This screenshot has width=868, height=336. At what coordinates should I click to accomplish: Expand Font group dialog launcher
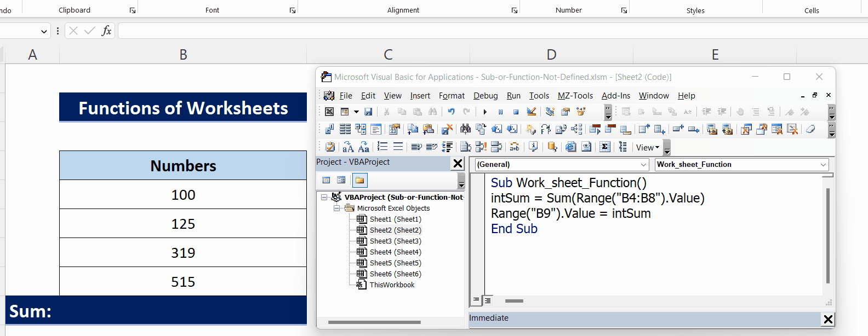click(x=293, y=10)
